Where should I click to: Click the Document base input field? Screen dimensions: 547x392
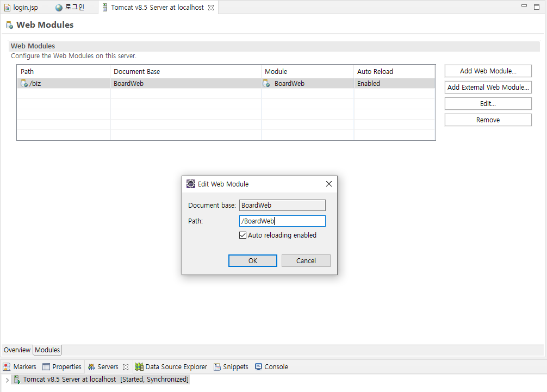(x=282, y=206)
